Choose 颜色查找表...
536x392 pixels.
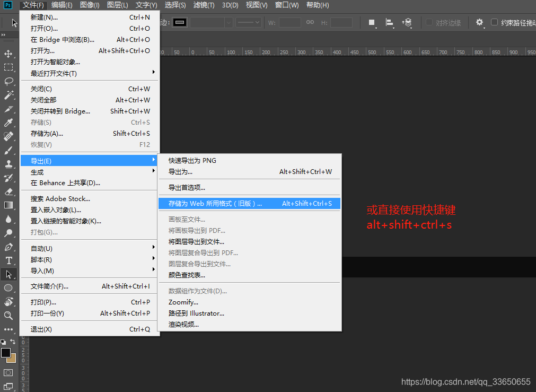click(250, 275)
